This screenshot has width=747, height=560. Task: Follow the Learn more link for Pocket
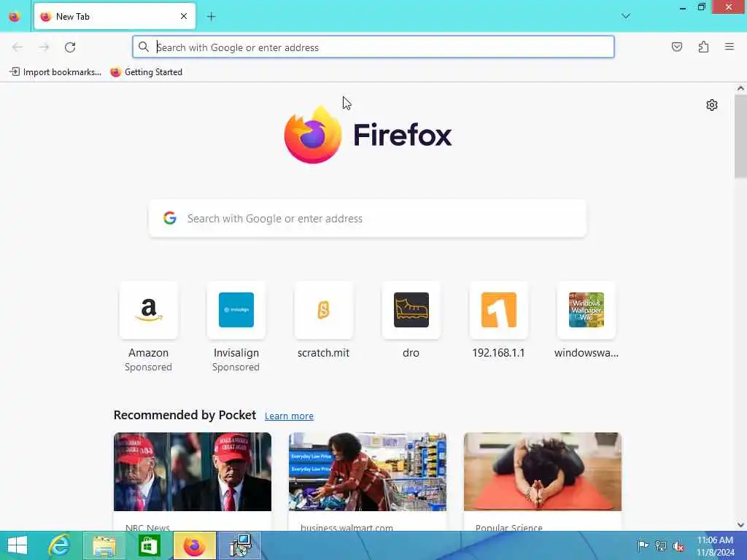[x=289, y=416]
